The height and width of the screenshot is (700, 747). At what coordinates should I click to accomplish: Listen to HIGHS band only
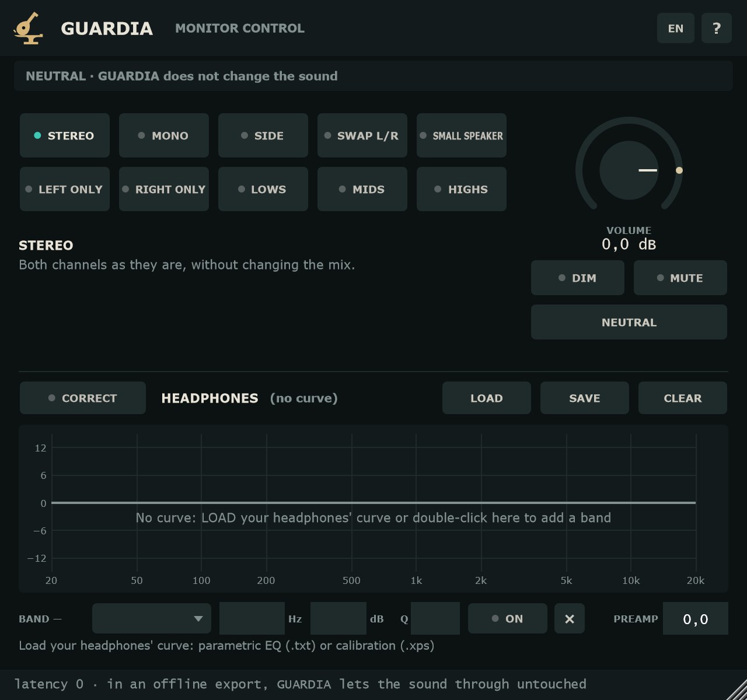click(462, 189)
